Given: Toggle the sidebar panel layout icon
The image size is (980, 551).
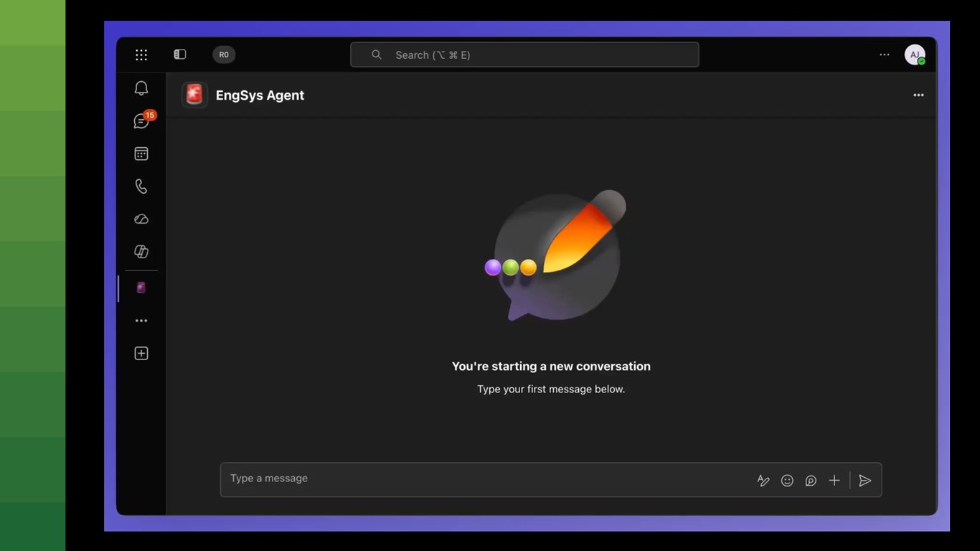Looking at the screenshot, I should pyautogui.click(x=180, y=55).
